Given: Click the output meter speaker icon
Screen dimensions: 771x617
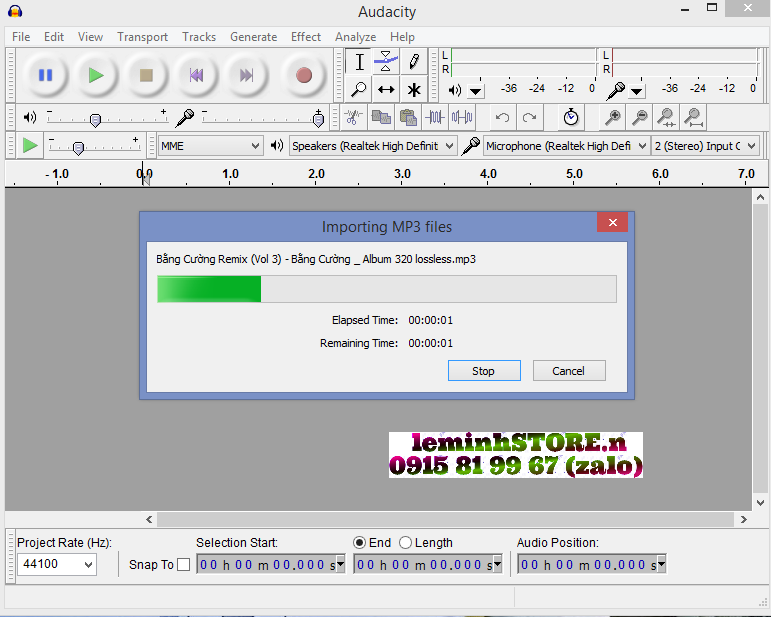Looking at the screenshot, I should coord(455,90).
